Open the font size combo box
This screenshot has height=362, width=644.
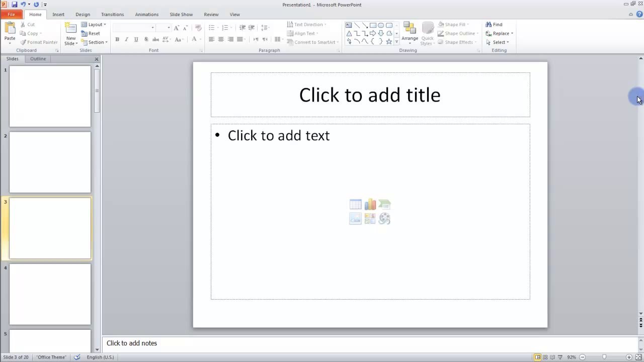click(x=164, y=28)
